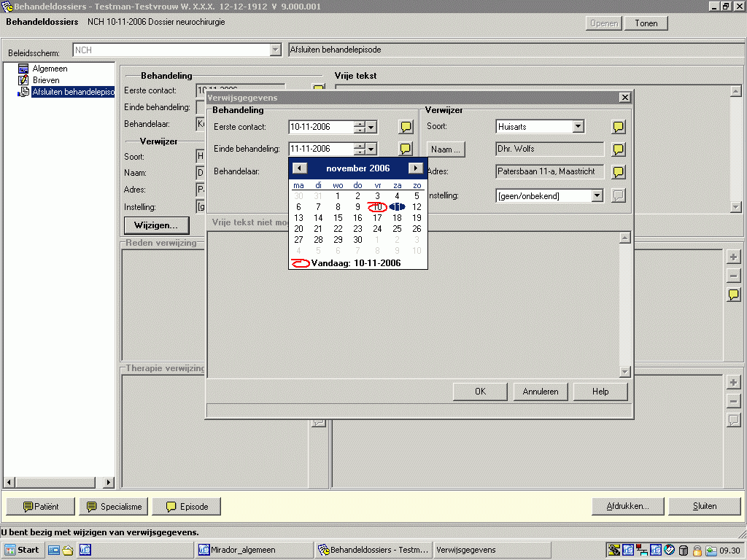This screenshot has width=747, height=560.
Task: Click the Windows Start button
Action: click(x=22, y=550)
